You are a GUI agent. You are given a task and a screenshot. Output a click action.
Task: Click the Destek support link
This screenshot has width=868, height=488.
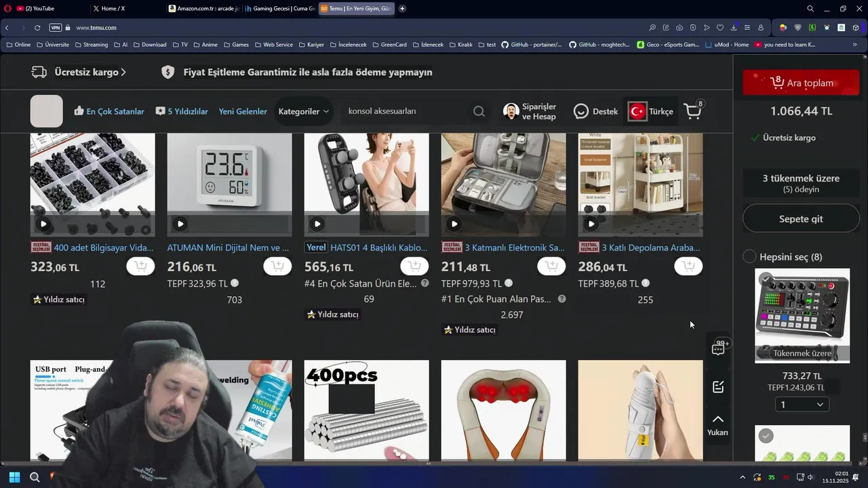click(x=595, y=111)
